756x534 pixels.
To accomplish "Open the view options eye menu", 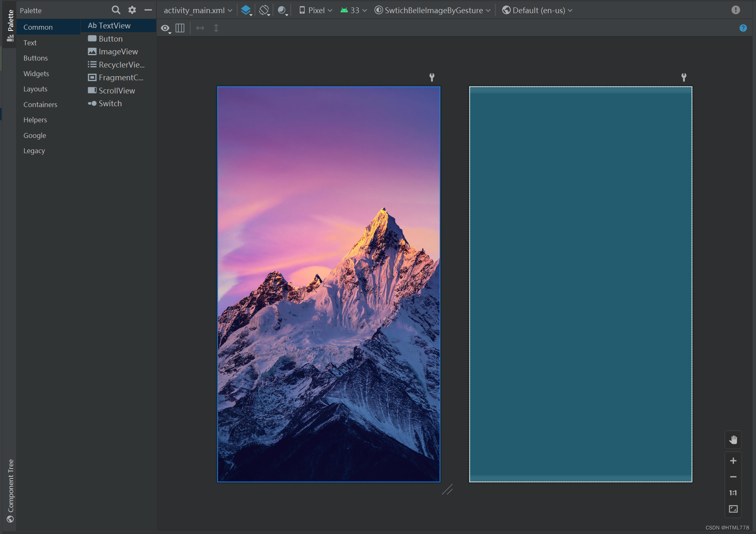I will pyautogui.click(x=166, y=28).
